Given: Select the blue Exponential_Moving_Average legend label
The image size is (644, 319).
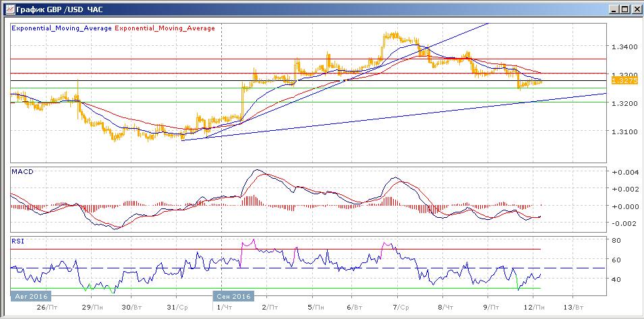Looking at the screenshot, I should tap(62, 28).
